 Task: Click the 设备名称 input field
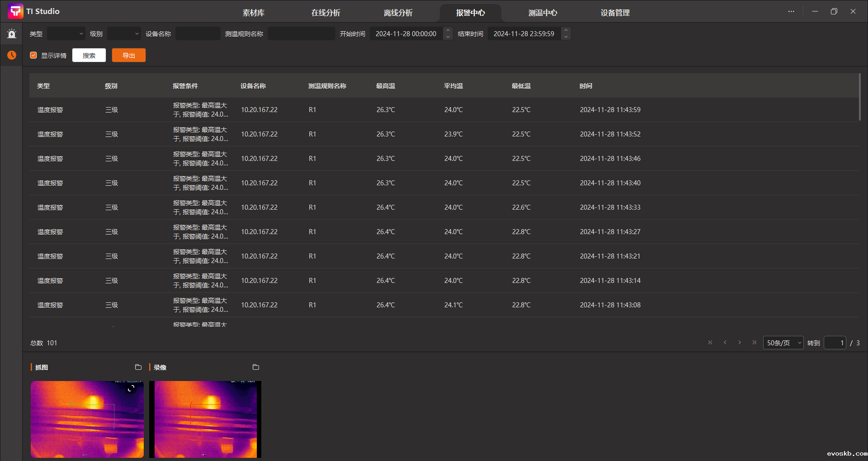click(198, 34)
